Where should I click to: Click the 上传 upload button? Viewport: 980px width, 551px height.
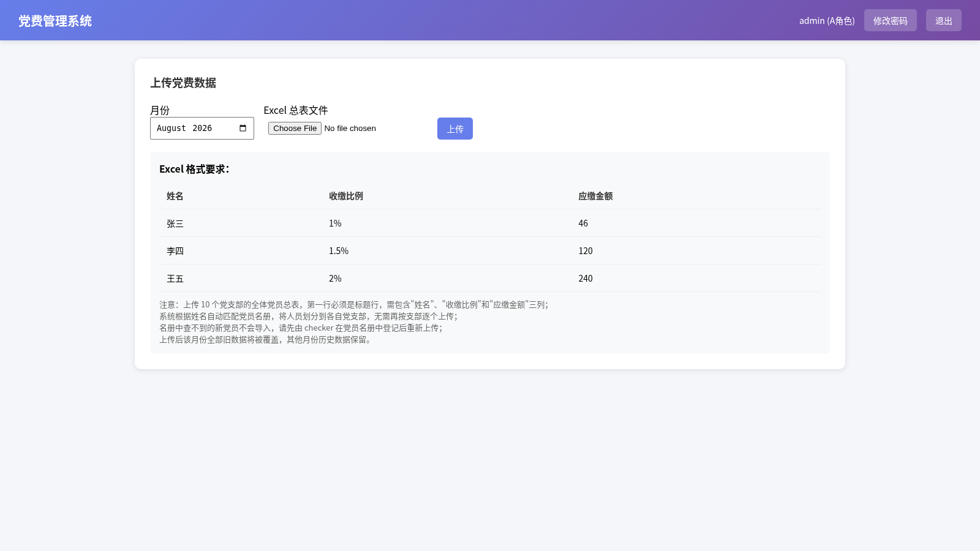click(455, 129)
